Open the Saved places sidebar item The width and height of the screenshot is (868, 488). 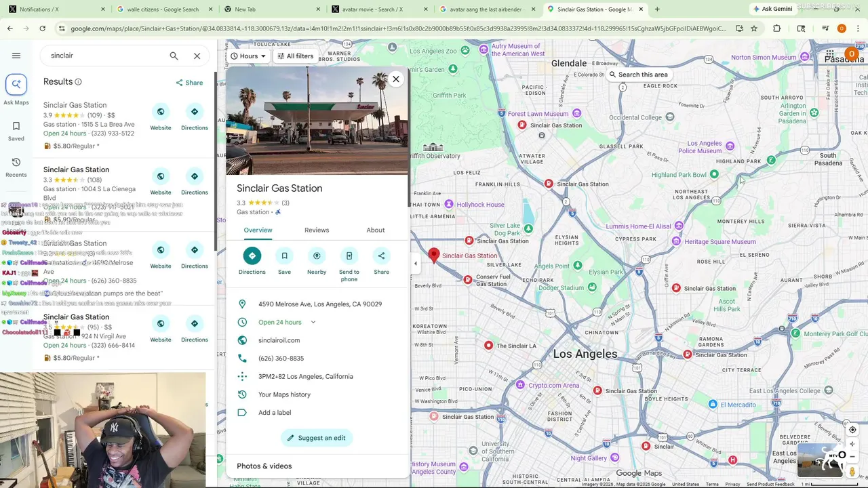pyautogui.click(x=16, y=131)
